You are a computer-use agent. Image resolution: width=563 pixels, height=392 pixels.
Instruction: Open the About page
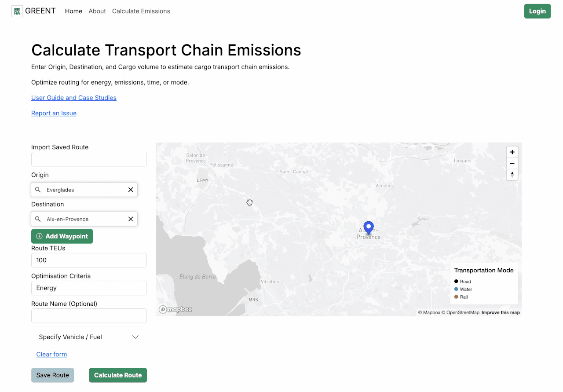(97, 11)
